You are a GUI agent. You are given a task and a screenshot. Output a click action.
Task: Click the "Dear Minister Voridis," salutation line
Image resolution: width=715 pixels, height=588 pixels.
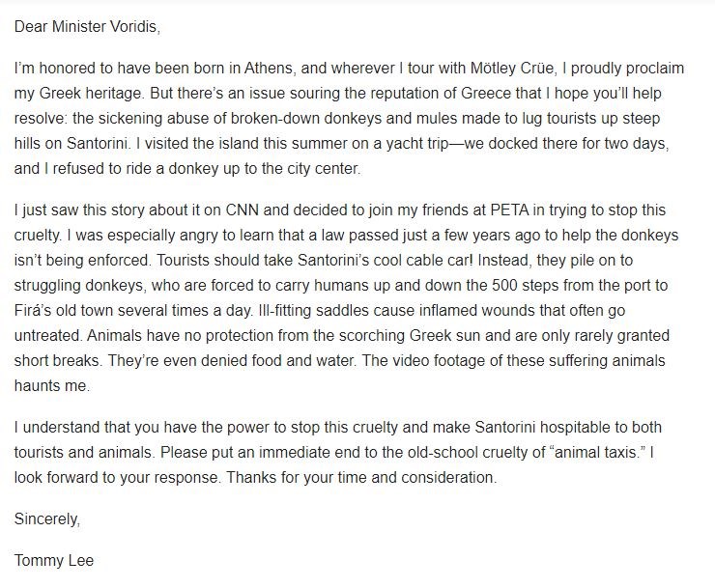(87, 26)
